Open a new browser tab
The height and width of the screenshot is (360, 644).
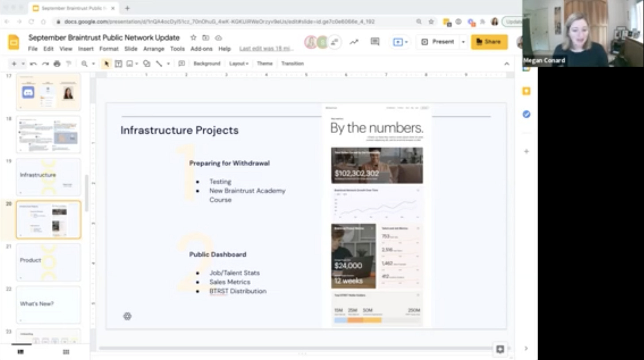pos(127,8)
